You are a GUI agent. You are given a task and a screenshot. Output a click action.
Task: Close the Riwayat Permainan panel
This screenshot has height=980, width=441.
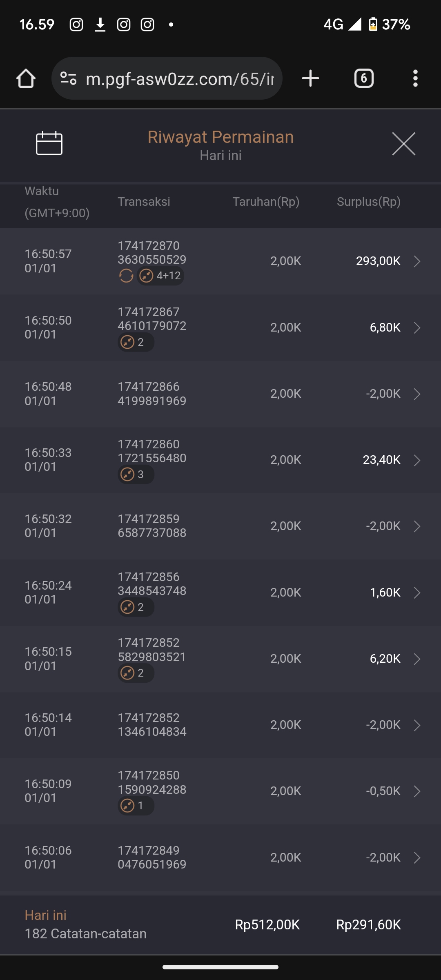403,144
